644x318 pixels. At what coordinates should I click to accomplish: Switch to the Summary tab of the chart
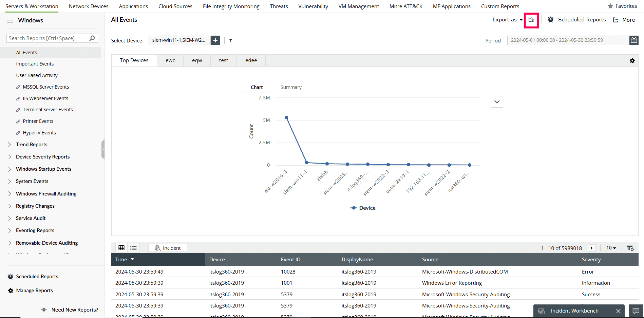pos(291,87)
